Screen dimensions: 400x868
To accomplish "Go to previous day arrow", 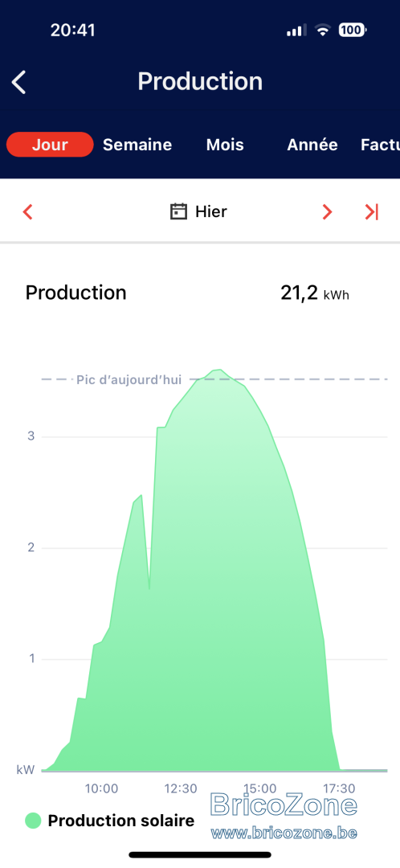I will click(27, 212).
